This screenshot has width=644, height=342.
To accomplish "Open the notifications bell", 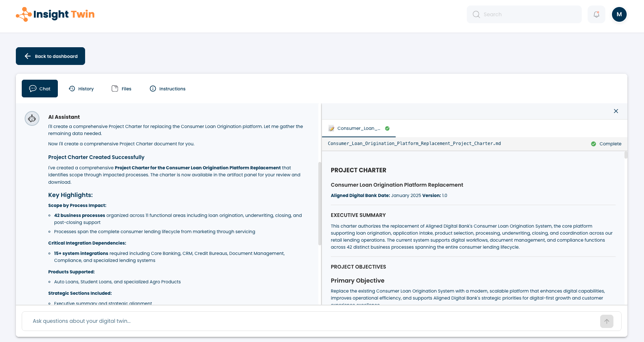I will 596,14.
